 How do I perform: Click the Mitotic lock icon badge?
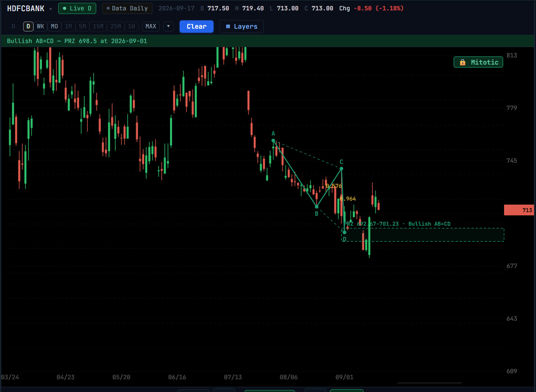click(x=478, y=62)
